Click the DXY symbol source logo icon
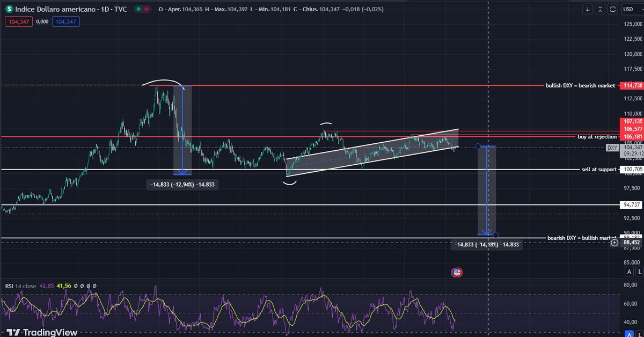Viewport: 644px width, 337px height. [x=9, y=9]
